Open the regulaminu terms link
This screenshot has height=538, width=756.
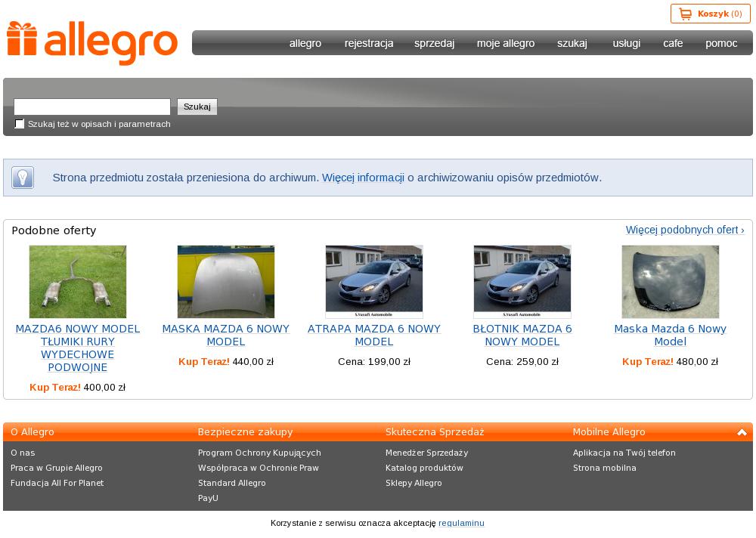[x=461, y=523]
